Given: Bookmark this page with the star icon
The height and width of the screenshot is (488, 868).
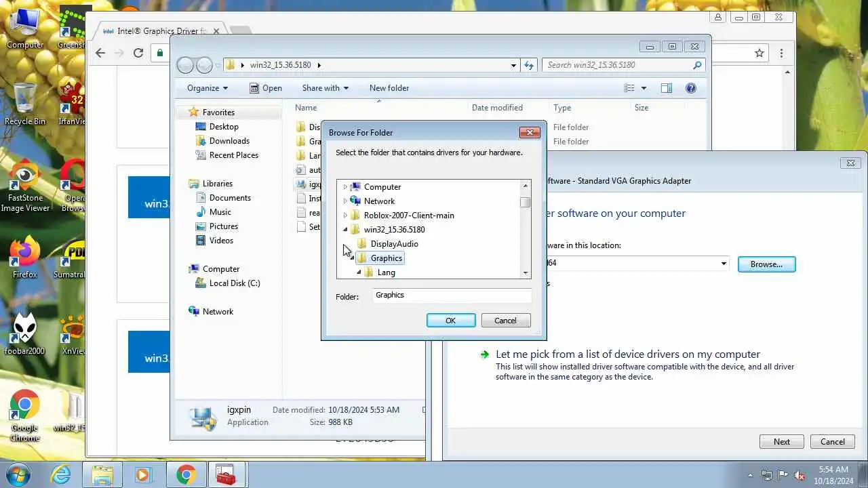Looking at the screenshot, I should tap(759, 53).
